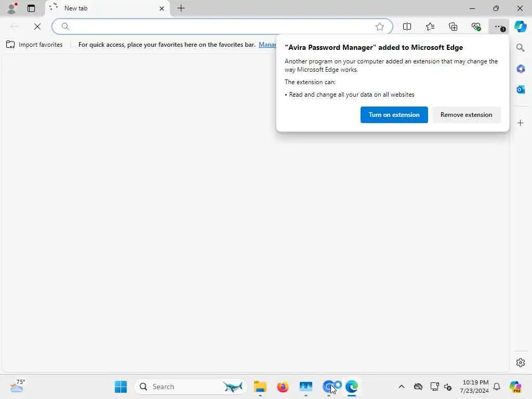Launch Firefox from taskbar
The height and width of the screenshot is (399, 532).
click(x=283, y=387)
